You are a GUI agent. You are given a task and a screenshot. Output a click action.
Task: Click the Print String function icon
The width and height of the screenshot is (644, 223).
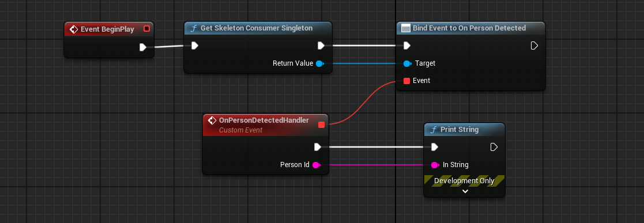(x=434, y=130)
